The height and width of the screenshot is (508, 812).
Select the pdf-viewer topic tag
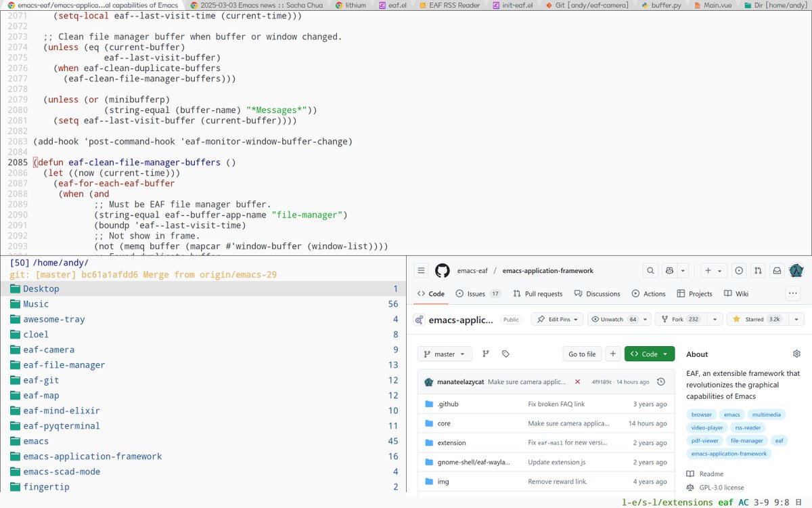pos(704,440)
